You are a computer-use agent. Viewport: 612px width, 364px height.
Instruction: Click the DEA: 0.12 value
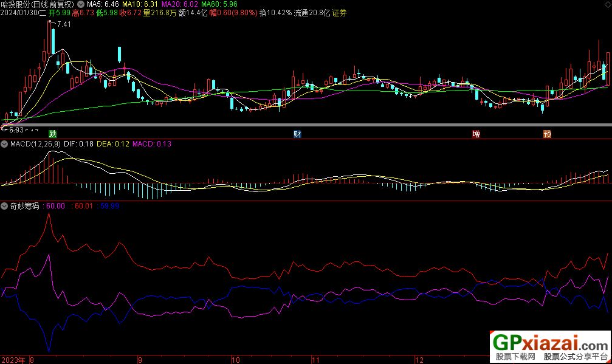[113, 144]
